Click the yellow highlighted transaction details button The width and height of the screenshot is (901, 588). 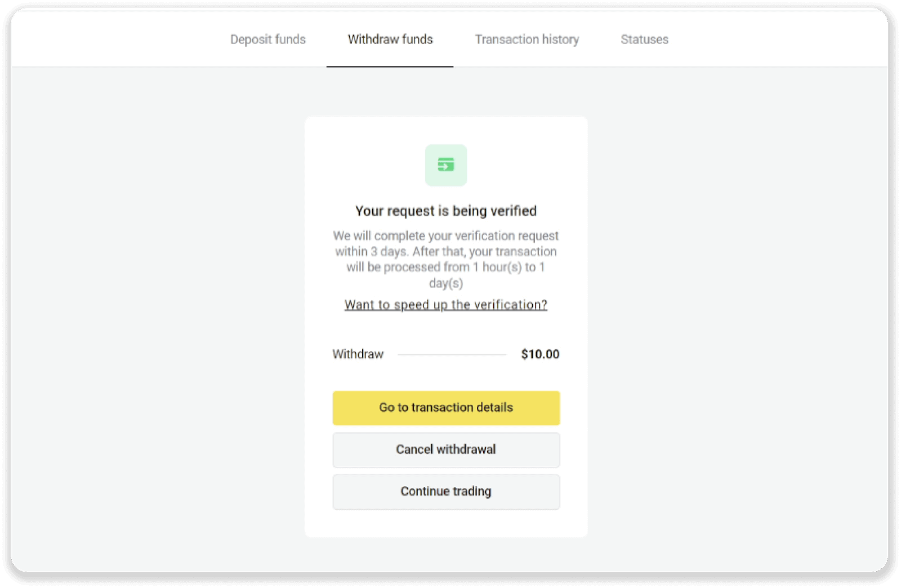point(445,408)
